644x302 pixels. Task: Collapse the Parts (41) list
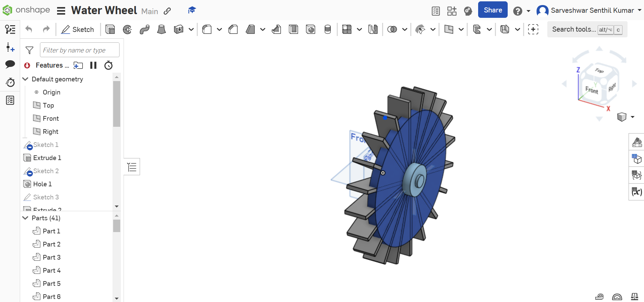(x=25, y=218)
